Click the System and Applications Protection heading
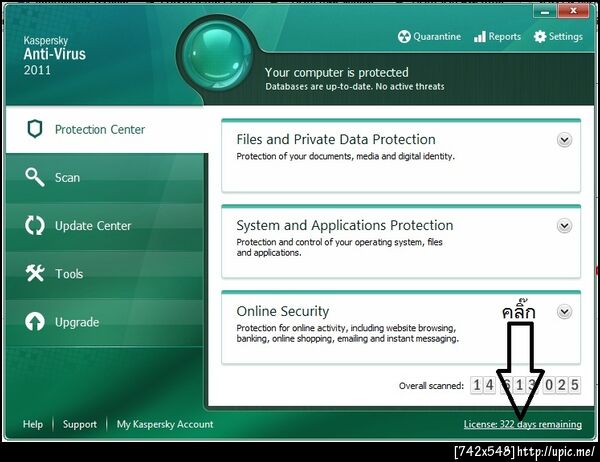Viewport: 600px width, 462px height. point(345,225)
